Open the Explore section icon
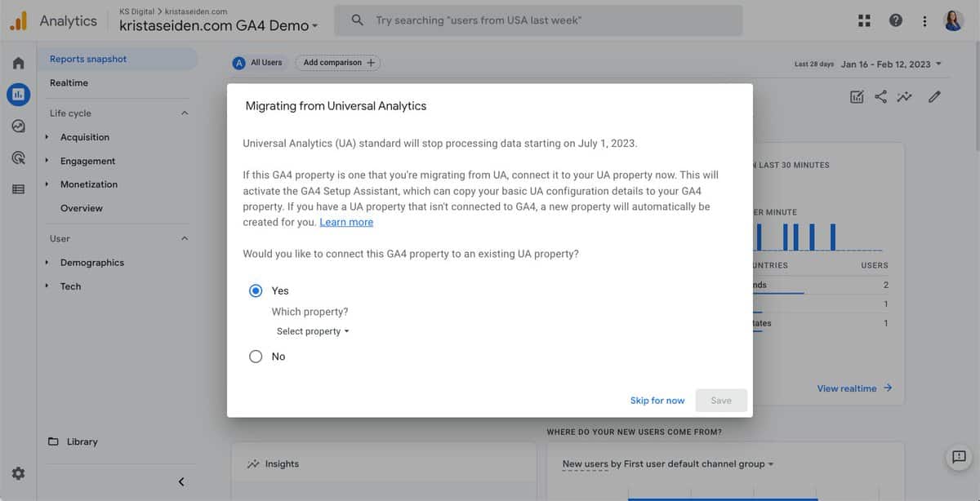980x501 pixels. point(18,126)
